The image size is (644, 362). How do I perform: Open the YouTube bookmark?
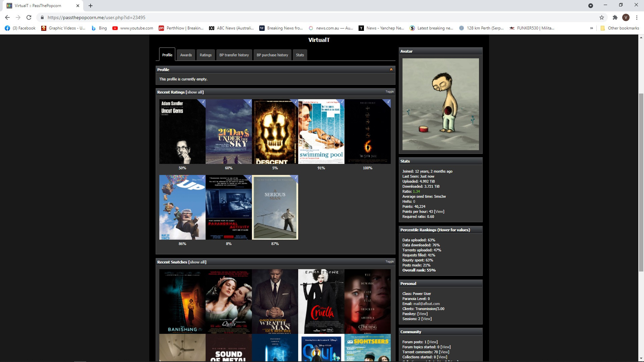tap(133, 28)
